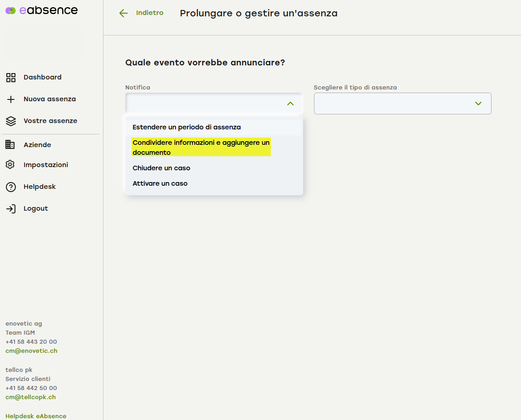The width and height of the screenshot is (521, 420).
Task: Open the Helpdesk eAbsence footer link
Action: coord(36,416)
